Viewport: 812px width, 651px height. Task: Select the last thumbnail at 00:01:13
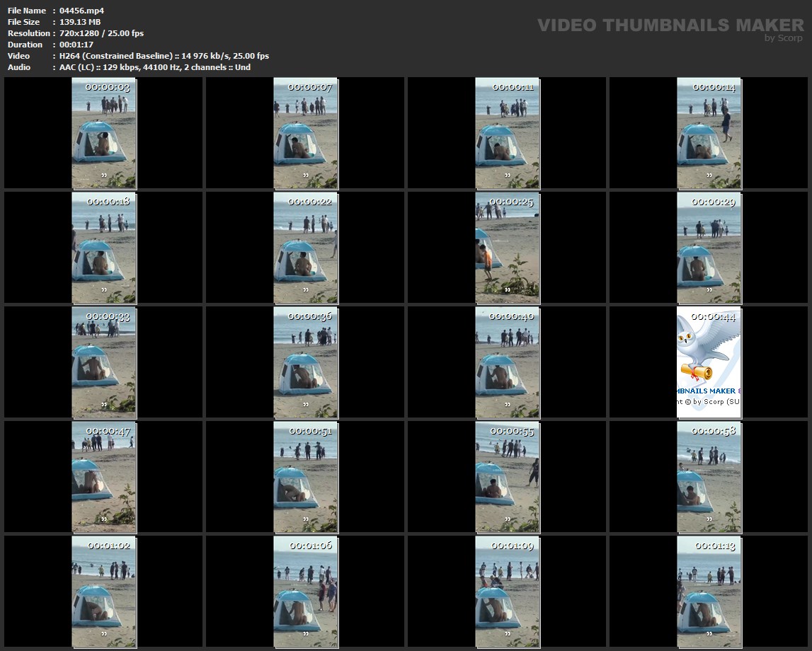709,592
